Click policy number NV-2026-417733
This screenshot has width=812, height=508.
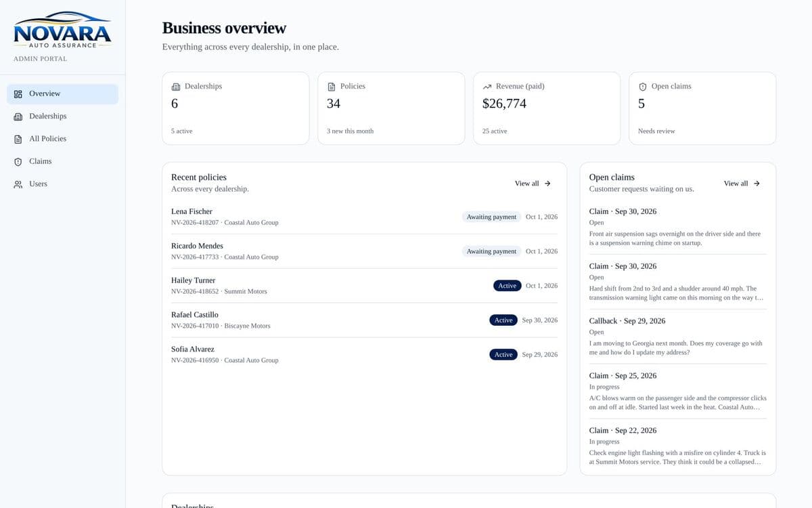[195, 257]
